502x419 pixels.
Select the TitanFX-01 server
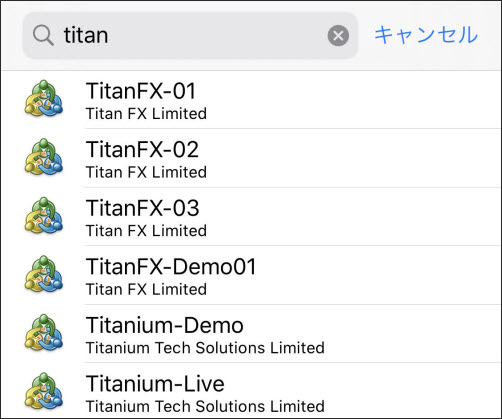pyautogui.click(x=251, y=100)
